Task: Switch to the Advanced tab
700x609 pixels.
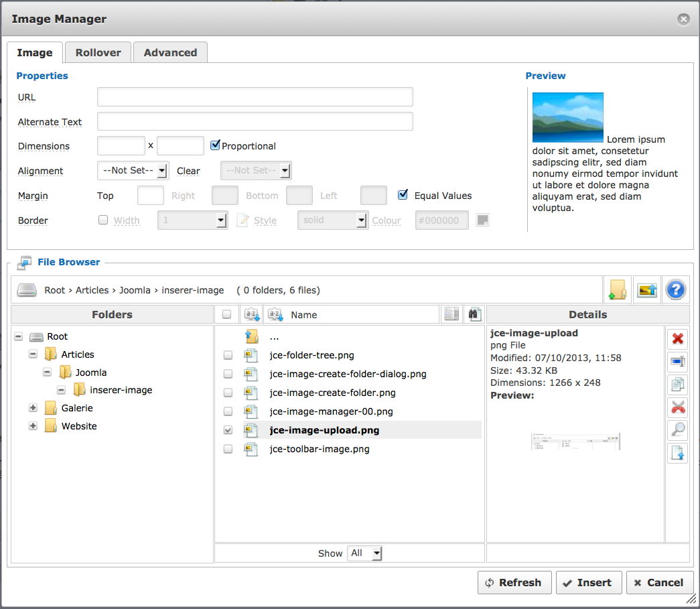Action: click(x=171, y=53)
